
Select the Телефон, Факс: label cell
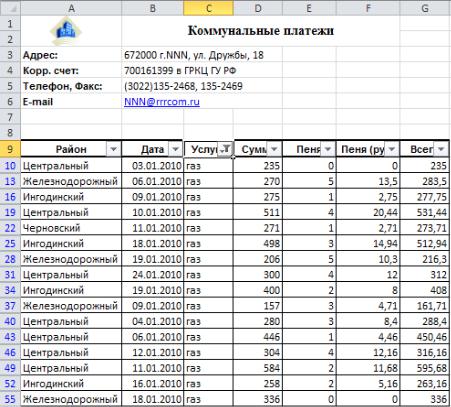click(x=71, y=86)
